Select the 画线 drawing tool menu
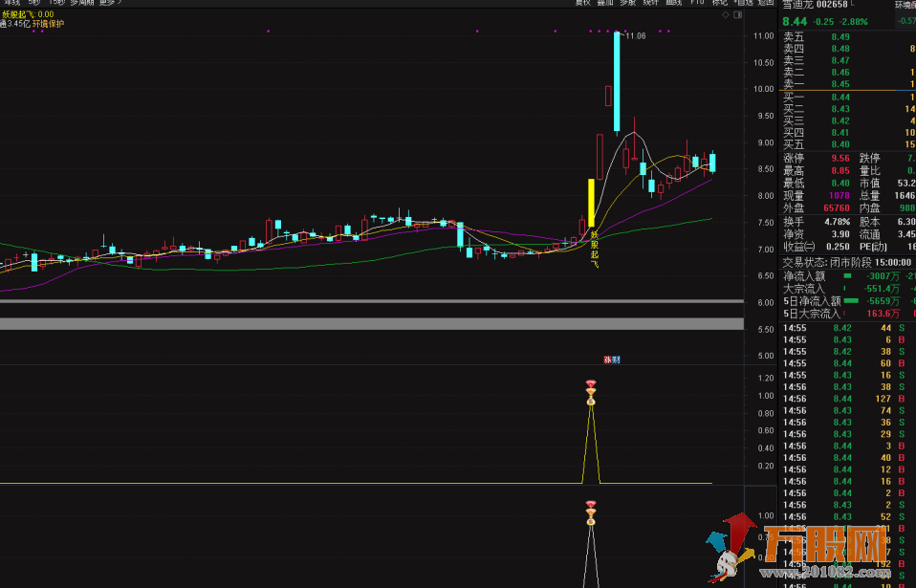The height and width of the screenshot is (588, 916). (x=673, y=3)
